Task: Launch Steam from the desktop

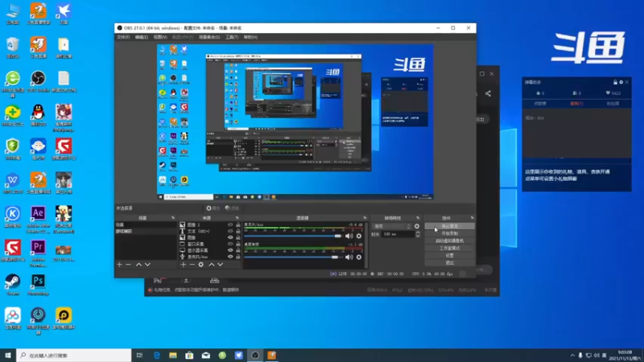Action: (13, 285)
